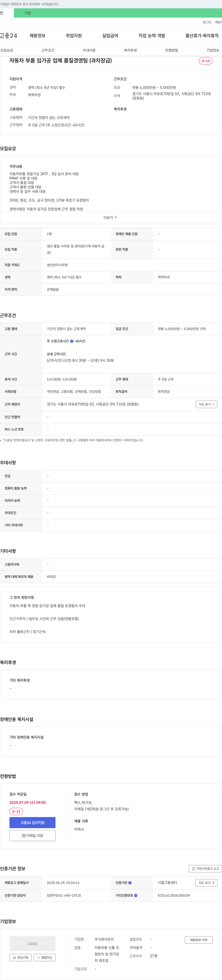Click the D-13 badge beside the job title
The width and height of the screenshot is (222, 980).
[206, 61]
